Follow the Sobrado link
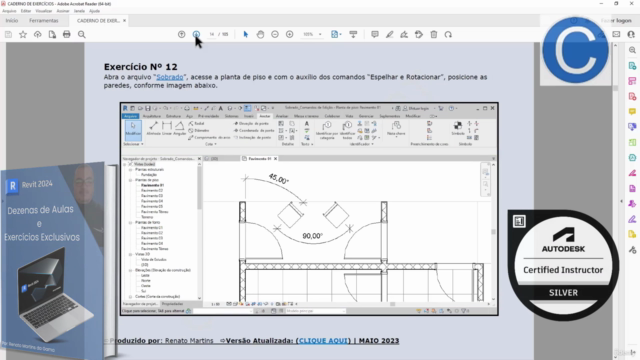640x360 pixels. pyautogui.click(x=170, y=77)
